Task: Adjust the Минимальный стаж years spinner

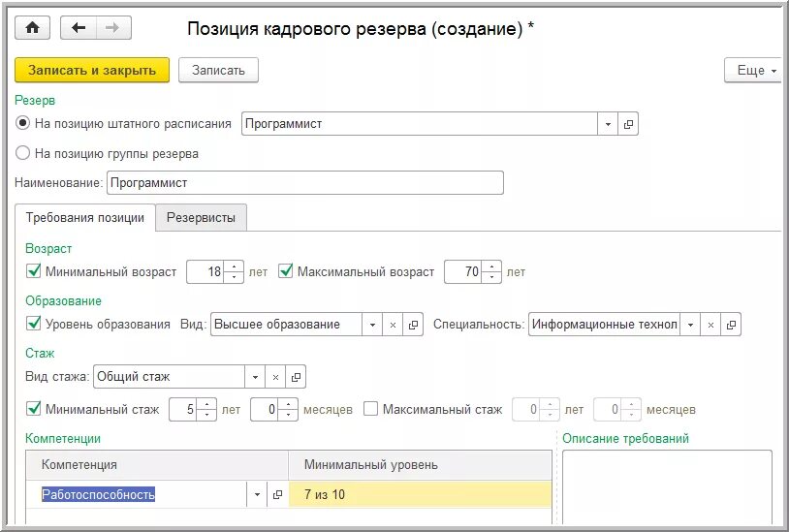Action: pos(206,410)
